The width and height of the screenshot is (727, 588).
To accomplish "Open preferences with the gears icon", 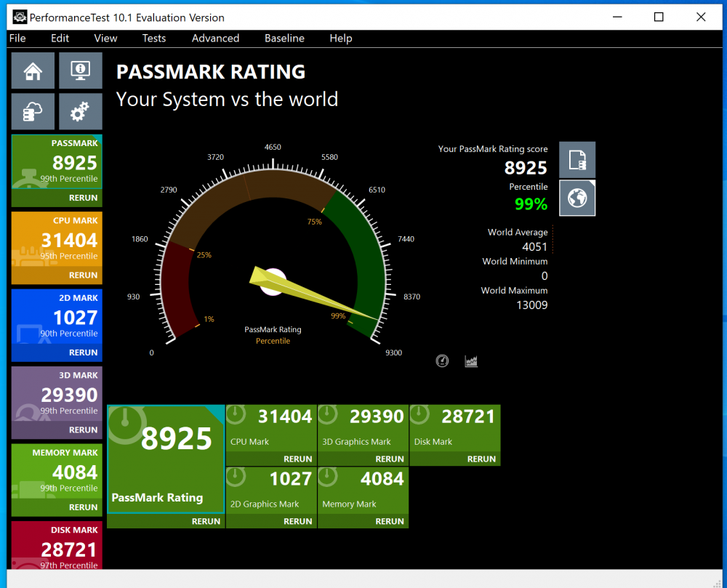I will click(80, 110).
